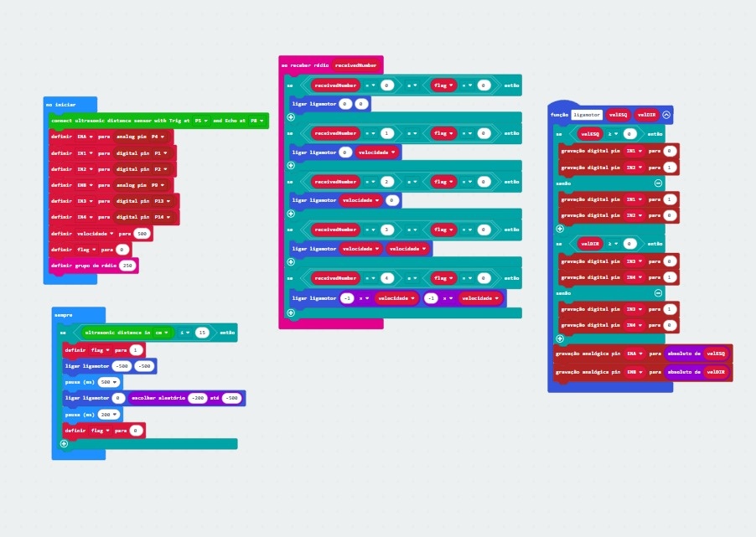Select the velESQ parameter in the function header
756x537 pixels.
tap(618, 115)
